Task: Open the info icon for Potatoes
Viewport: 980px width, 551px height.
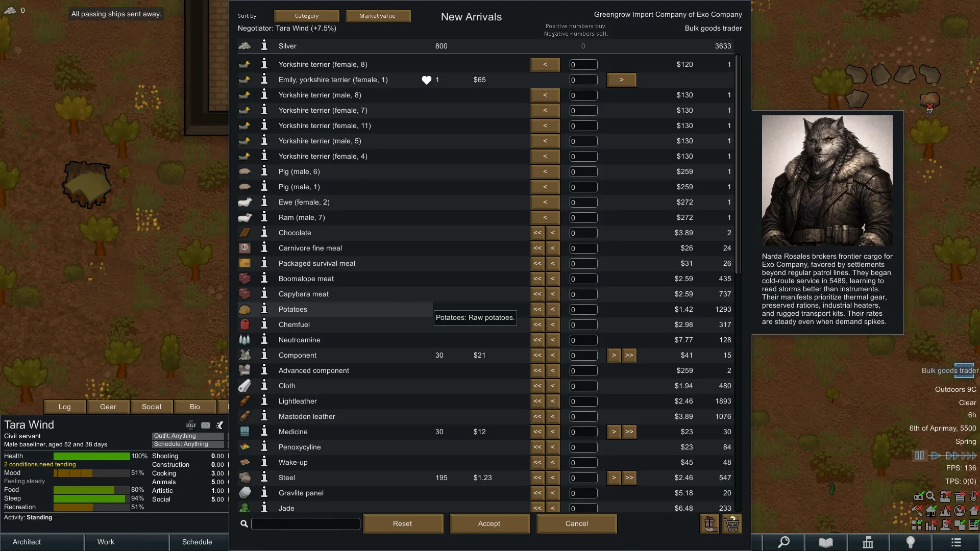Action: click(264, 309)
